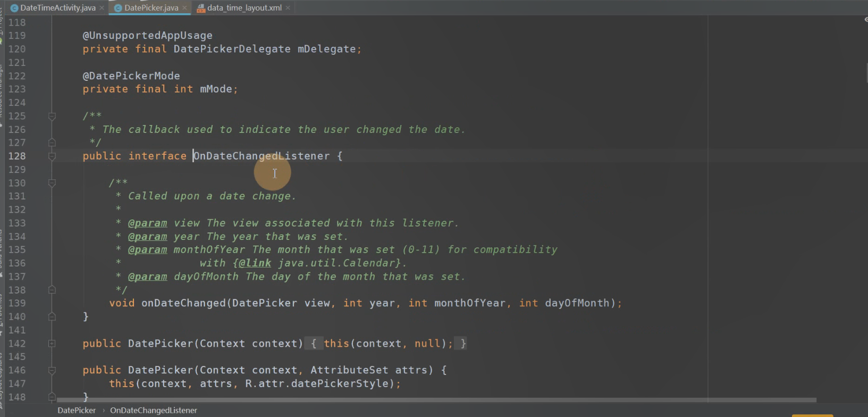
Task: Click 'Called upon a date change.' comment
Action: [212, 196]
